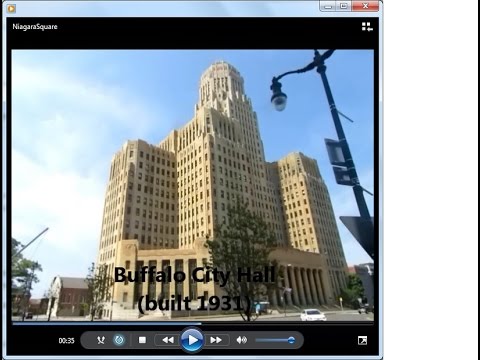Click the Windows Media Player title icon
Viewport: 480px width, 360px height.
point(11,8)
